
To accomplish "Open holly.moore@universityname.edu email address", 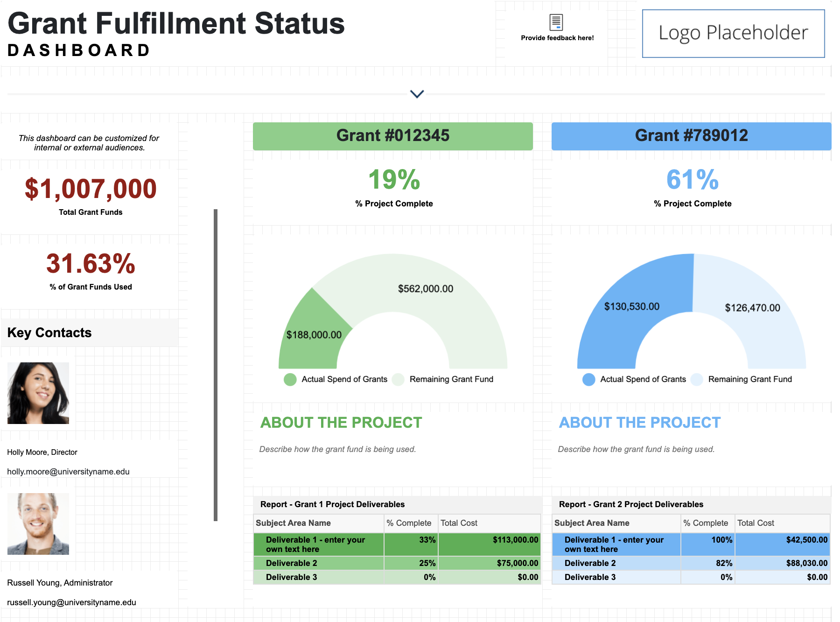I will point(68,472).
